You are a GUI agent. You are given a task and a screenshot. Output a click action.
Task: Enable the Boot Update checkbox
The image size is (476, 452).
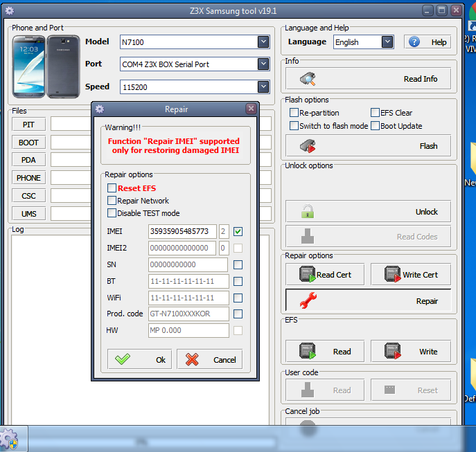pos(376,125)
